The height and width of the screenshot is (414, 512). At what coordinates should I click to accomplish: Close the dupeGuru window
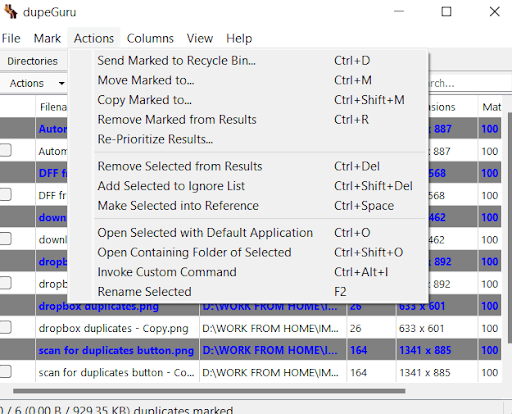tap(495, 12)
